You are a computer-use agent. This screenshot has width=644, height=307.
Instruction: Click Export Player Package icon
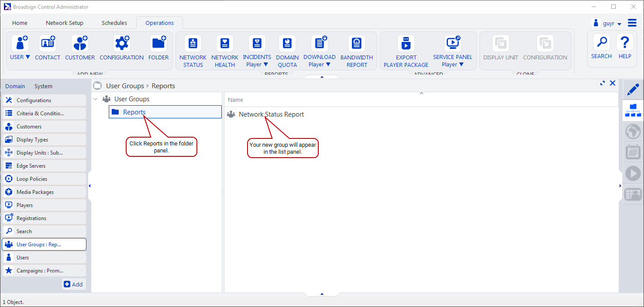pos(406,44)
